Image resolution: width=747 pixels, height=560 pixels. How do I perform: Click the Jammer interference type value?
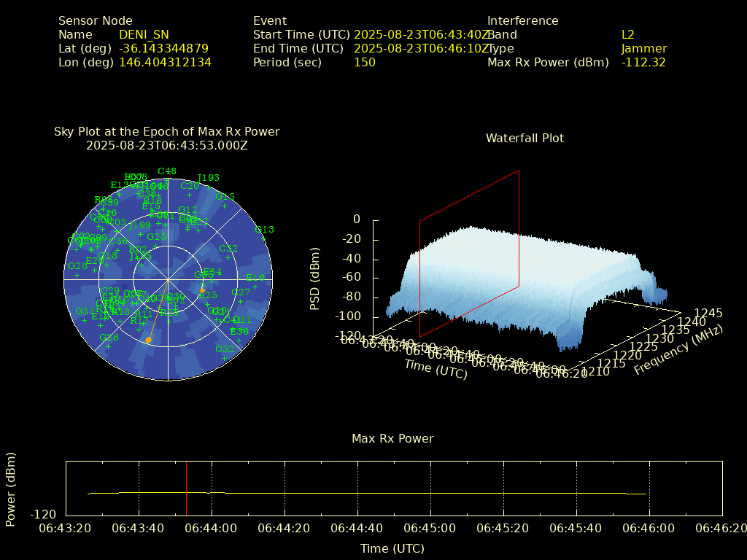pos(643,48)
